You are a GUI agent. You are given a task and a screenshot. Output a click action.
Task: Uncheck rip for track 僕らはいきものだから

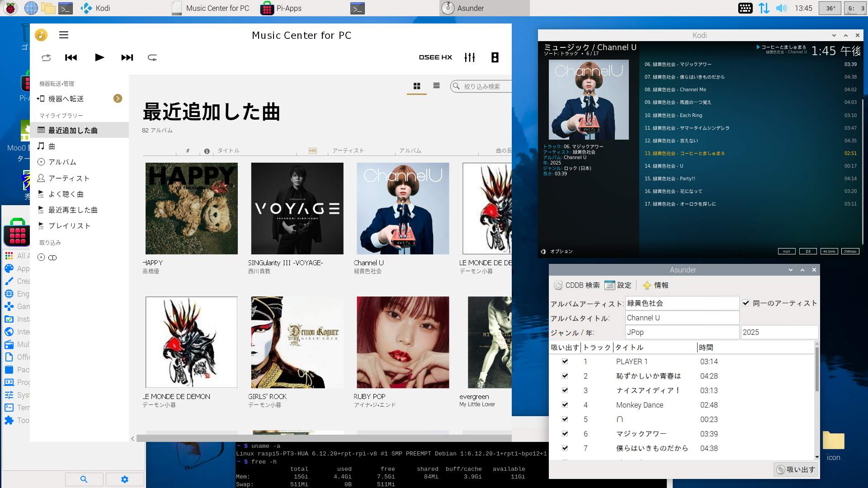[565, 448]
